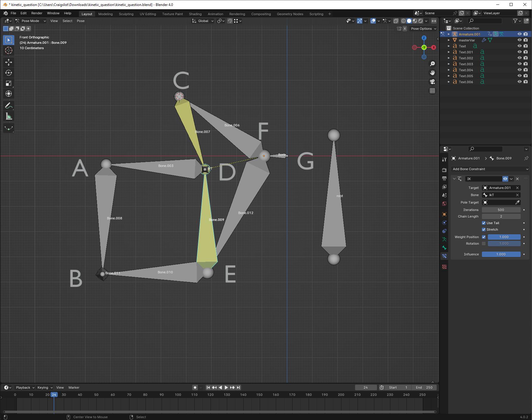Image resolution: width=532 pixels, height=420 pixels.
Task: Open the Render properties tab
Action: click(444, 170)
